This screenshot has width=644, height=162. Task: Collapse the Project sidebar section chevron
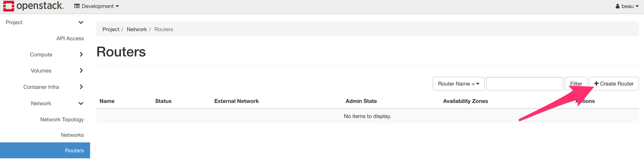point(81,22)
